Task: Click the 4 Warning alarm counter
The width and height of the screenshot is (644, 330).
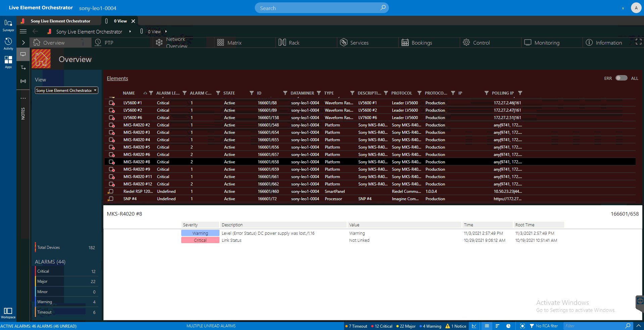Action: [x=430, y=326]
